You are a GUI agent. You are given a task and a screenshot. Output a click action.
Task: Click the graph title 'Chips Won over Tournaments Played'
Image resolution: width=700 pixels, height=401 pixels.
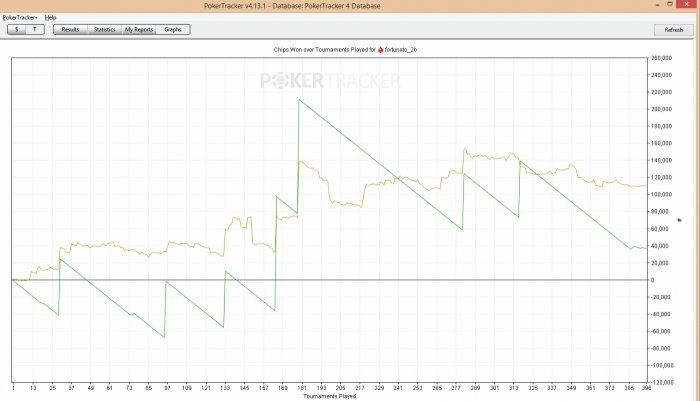(x=321, y=50)
